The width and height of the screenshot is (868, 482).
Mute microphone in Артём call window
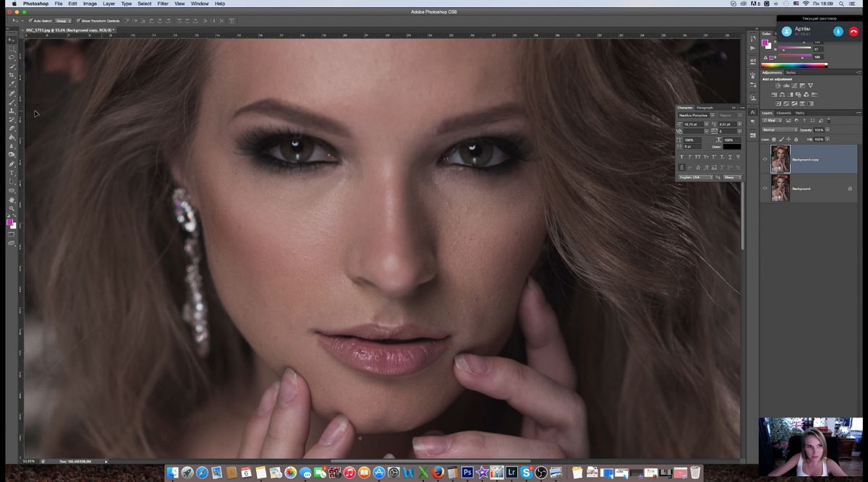coord(838,32)
